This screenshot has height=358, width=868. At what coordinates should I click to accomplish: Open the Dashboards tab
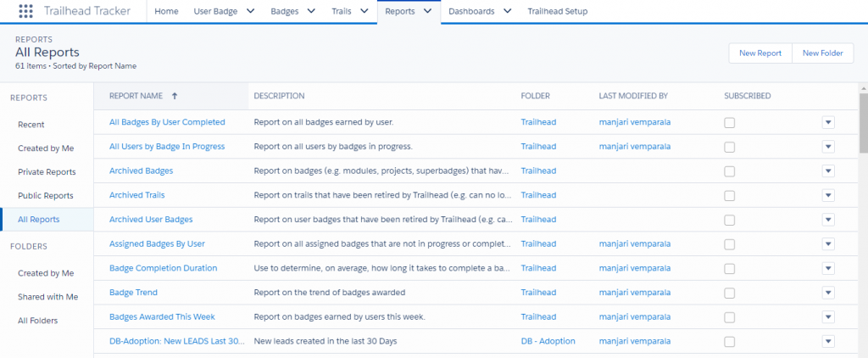click(x=471, y=11)
